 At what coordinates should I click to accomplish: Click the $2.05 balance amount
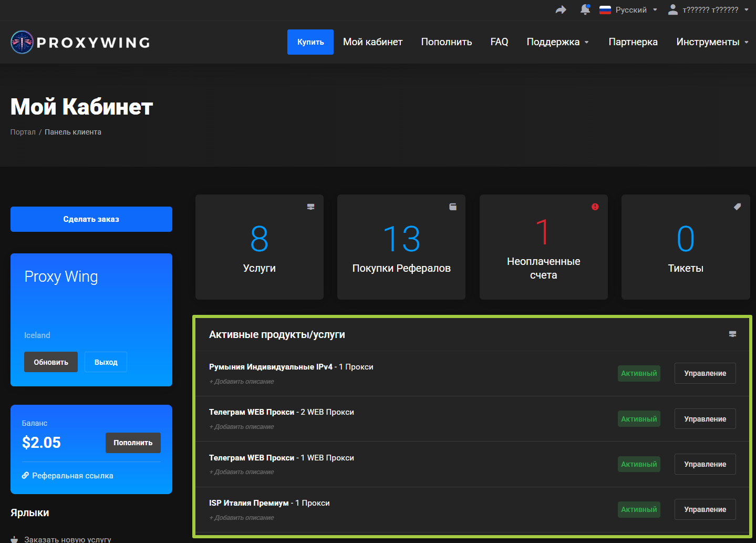tap(42, 443)
